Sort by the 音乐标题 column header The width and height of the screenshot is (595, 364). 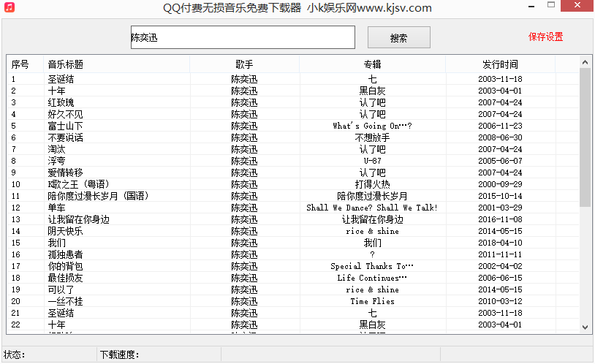[116, 64]
